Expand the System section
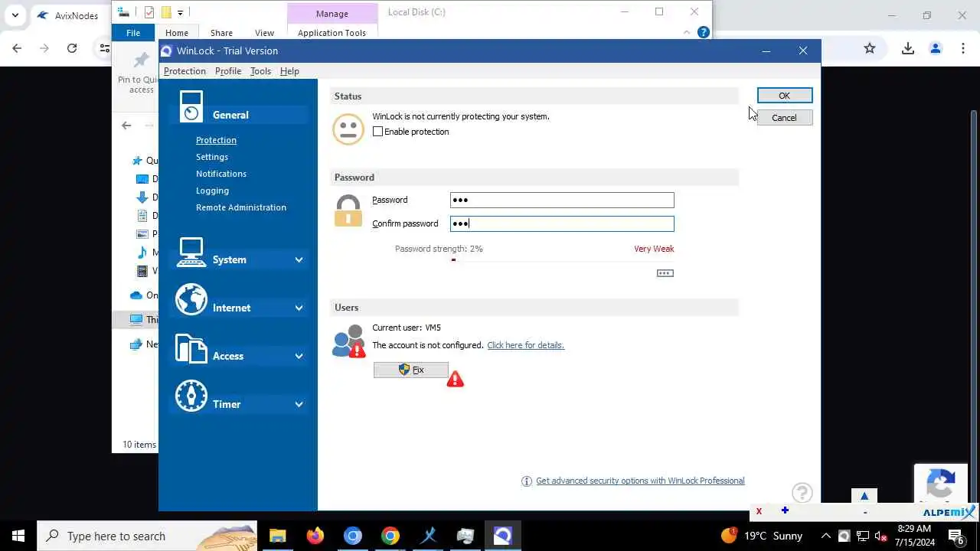The image size is (980, 551). [299, 259]
